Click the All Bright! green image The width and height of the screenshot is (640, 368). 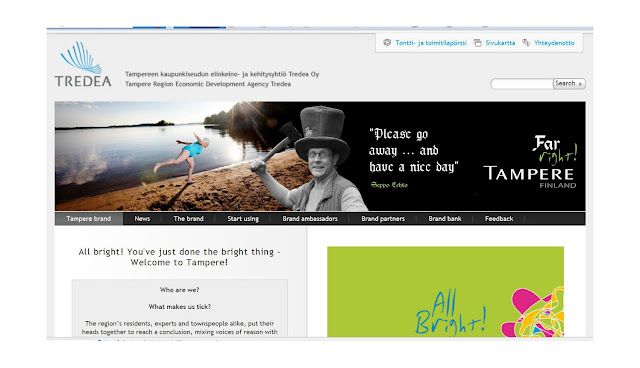(x=445, y=292)
